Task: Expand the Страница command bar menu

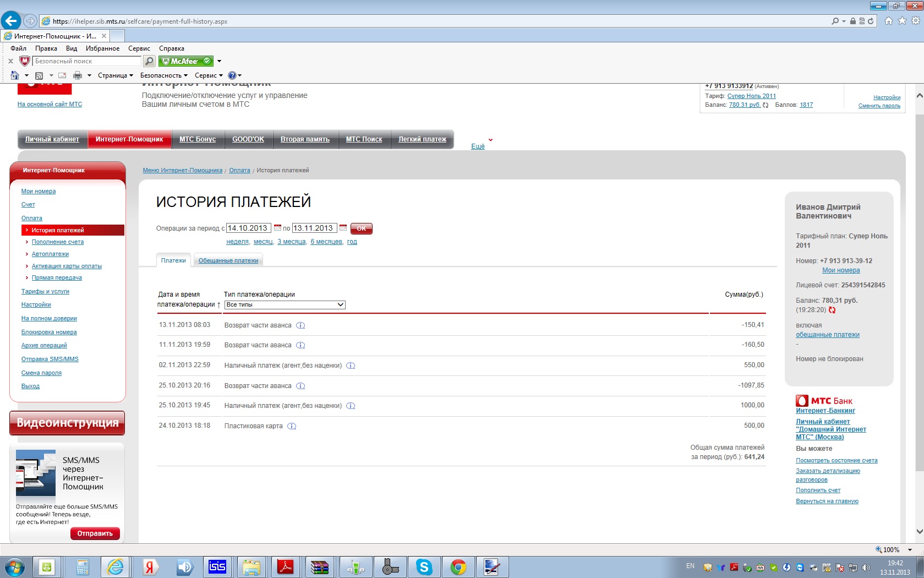Action: click(x=116, y=75)
